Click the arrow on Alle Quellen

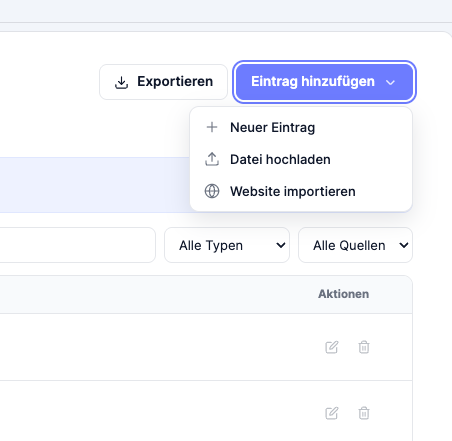pyautogui.click(x=404, y=245)
